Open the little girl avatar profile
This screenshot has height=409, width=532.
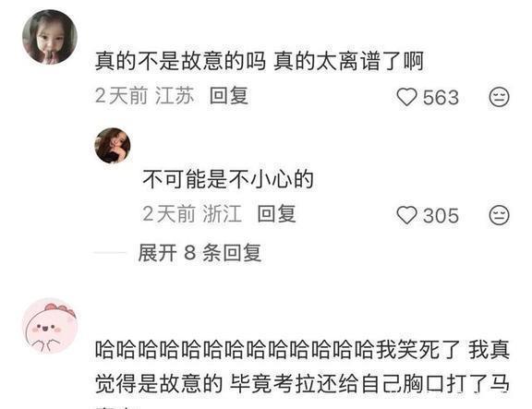click(50, 37)
